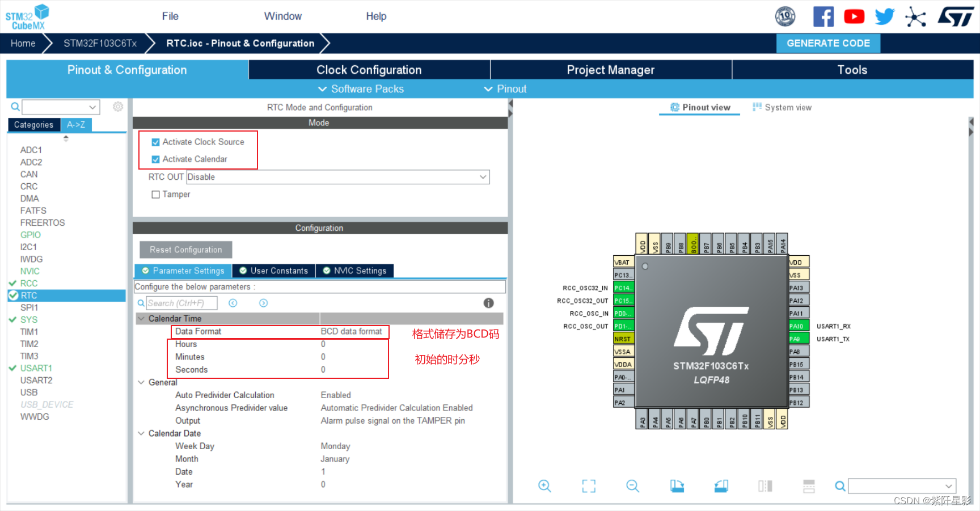Fit the chip view to screen
The width and height of the screenshot is (980, 511).
[x=589, y=486]
